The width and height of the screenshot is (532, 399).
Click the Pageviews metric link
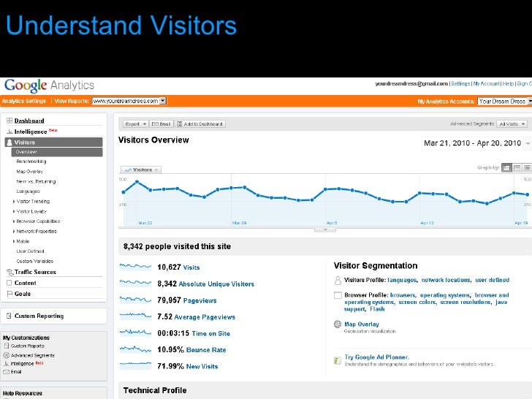pos(199,300)
